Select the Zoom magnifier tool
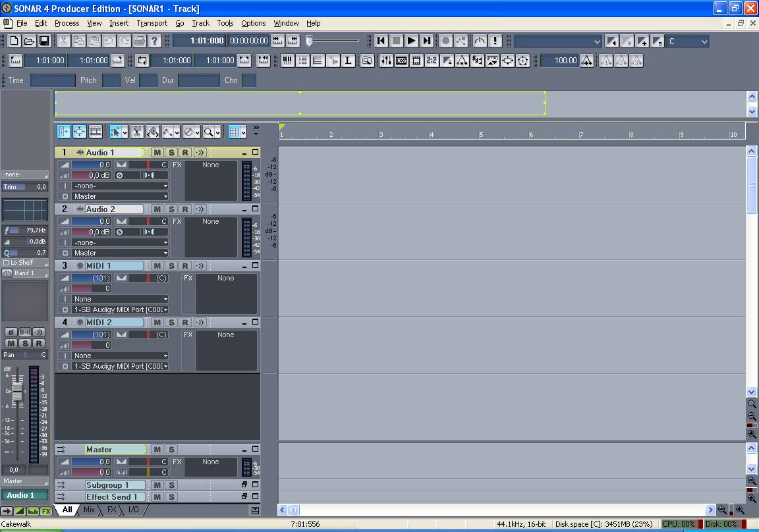The image size is (759, 532). pyautogui.click(x=209, y=132)
